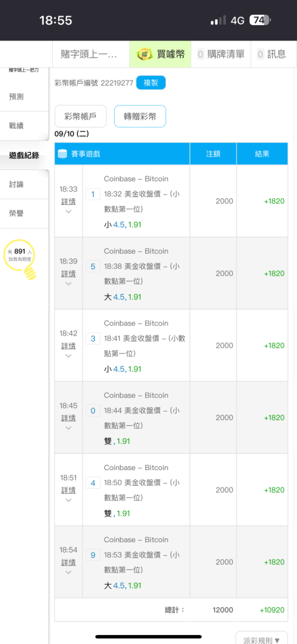The width and height of the screenshot is (297, 644).
Task: Expand details chevron for 18:45 bet
Action: coord(68,428)
